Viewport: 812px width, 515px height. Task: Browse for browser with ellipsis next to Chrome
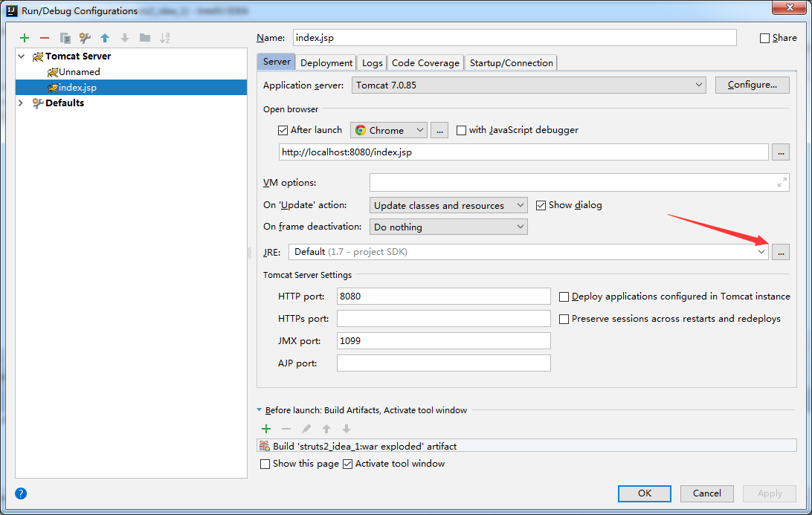439,131
